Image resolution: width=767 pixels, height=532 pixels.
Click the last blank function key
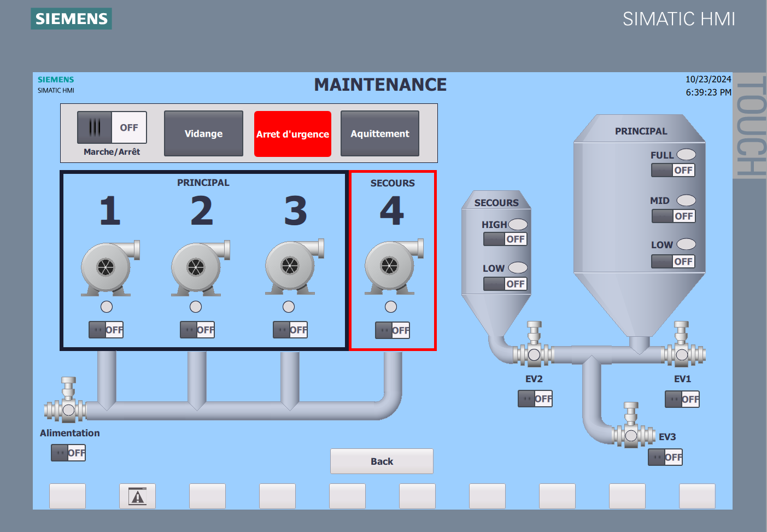697,496
